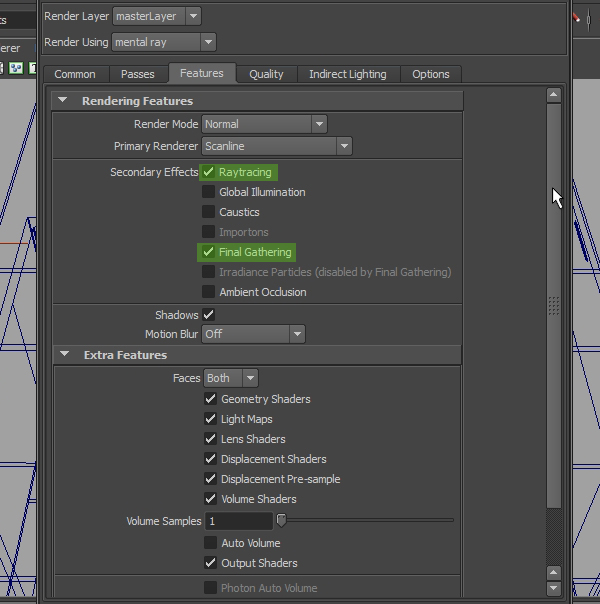Enable Auto Volume

click(210, 543)
